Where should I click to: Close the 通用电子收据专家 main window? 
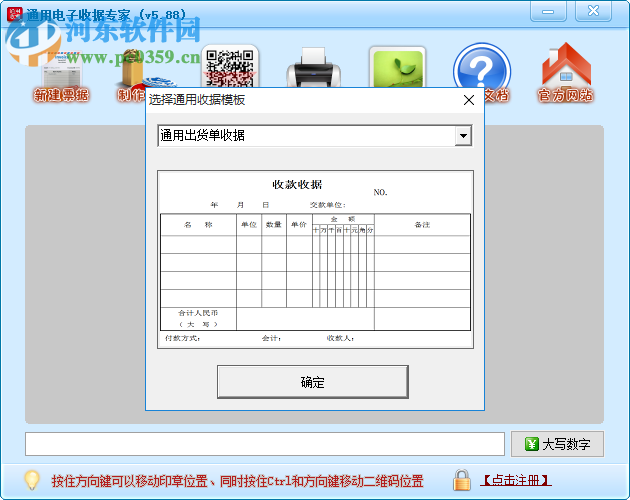click(593, 11)
